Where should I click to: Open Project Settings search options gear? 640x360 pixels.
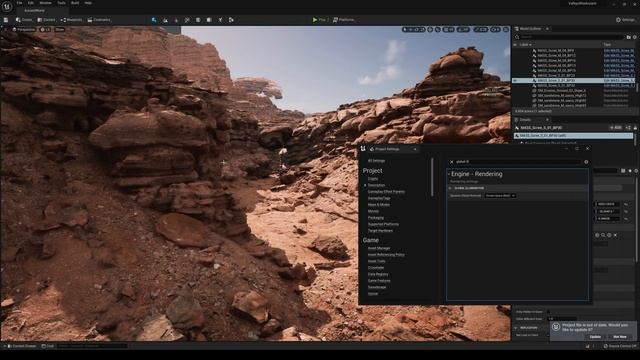click(586, 162)
